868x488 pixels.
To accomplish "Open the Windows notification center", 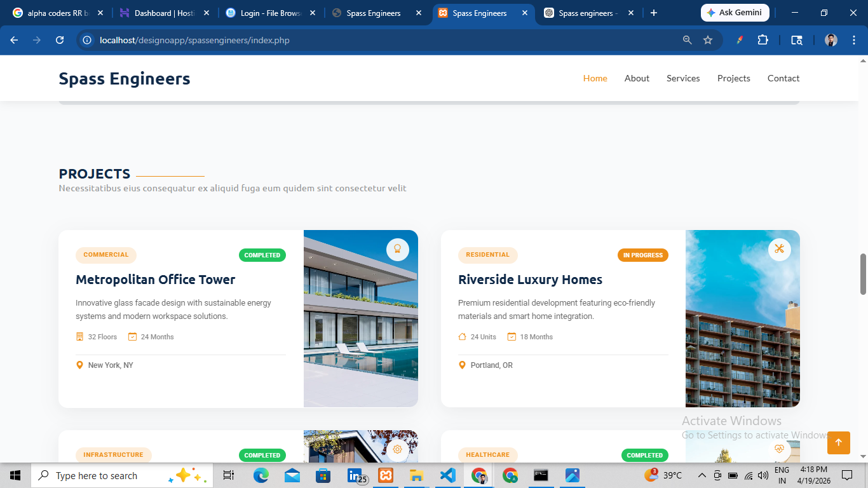I will [x=846, y=475].
